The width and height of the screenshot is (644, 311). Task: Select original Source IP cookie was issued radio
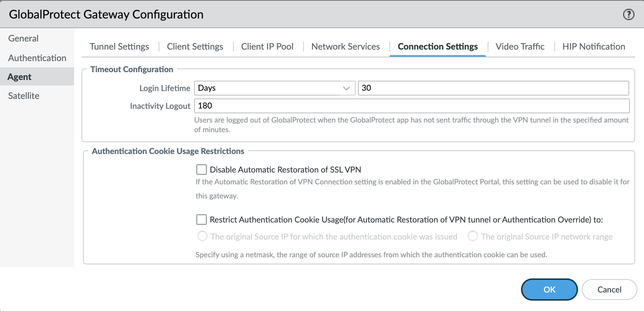202,236
